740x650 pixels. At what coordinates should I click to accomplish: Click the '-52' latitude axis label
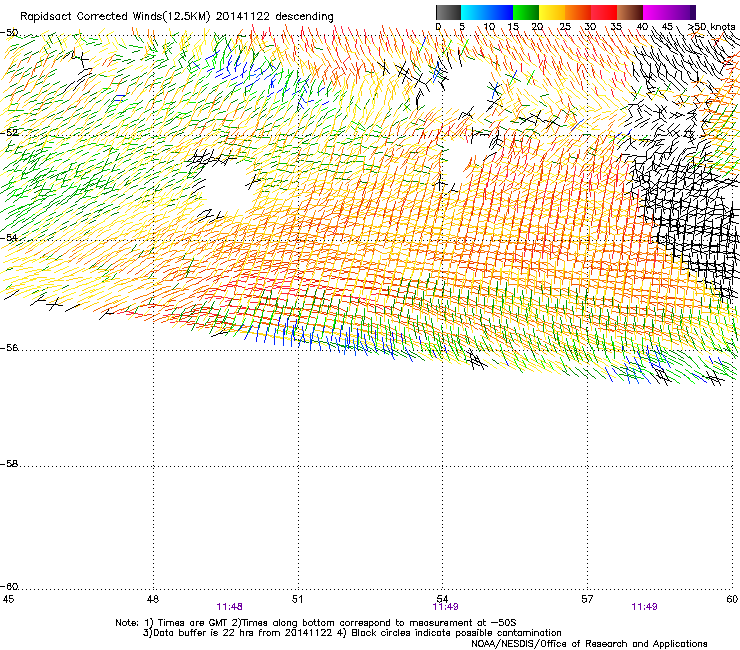point(9,133)
